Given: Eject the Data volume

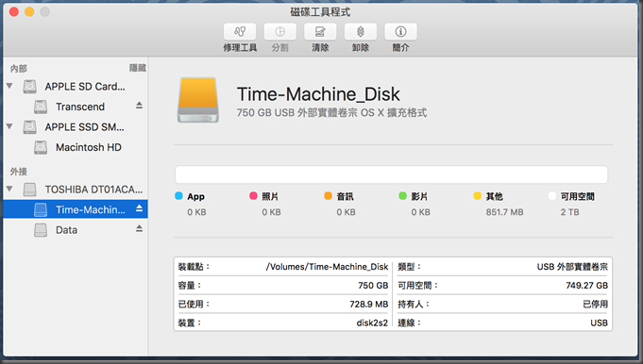Looking at the screenshot, I should pyautogui.click(x=140, y=229).
